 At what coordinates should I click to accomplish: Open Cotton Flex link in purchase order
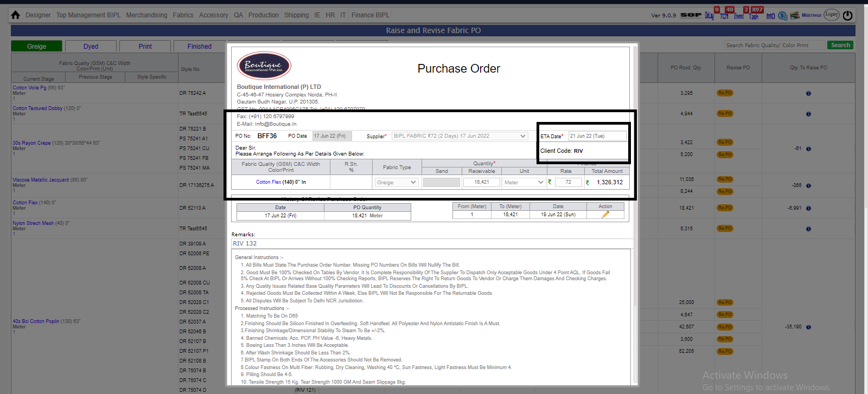pos(269,182)
